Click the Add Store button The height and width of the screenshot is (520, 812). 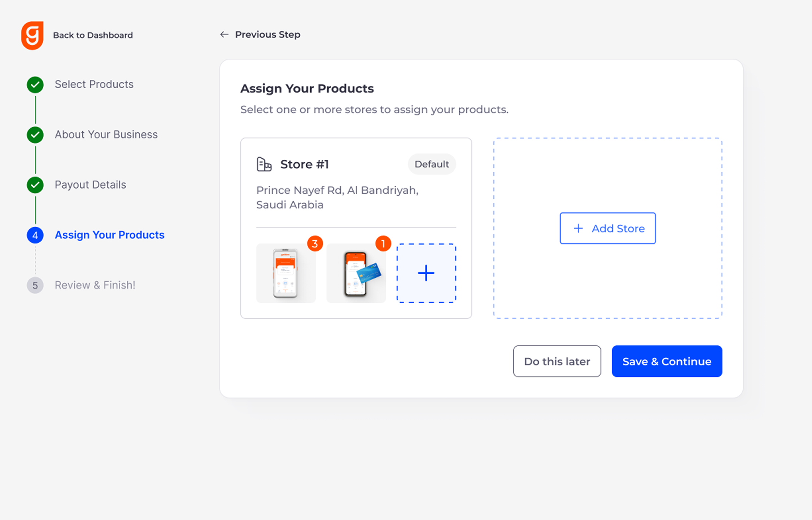pos(608,228)
